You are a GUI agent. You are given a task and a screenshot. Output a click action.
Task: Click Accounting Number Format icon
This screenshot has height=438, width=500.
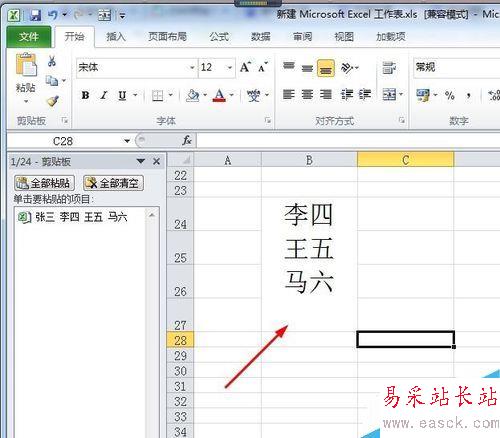(x=423, y=95)
